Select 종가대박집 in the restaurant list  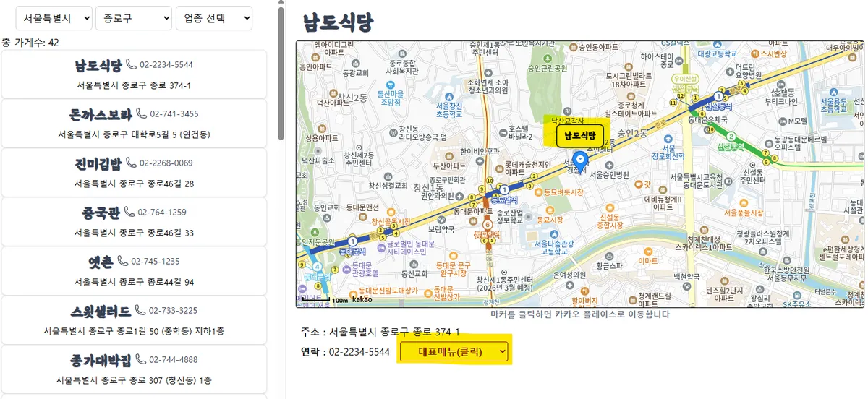(135, 369)
